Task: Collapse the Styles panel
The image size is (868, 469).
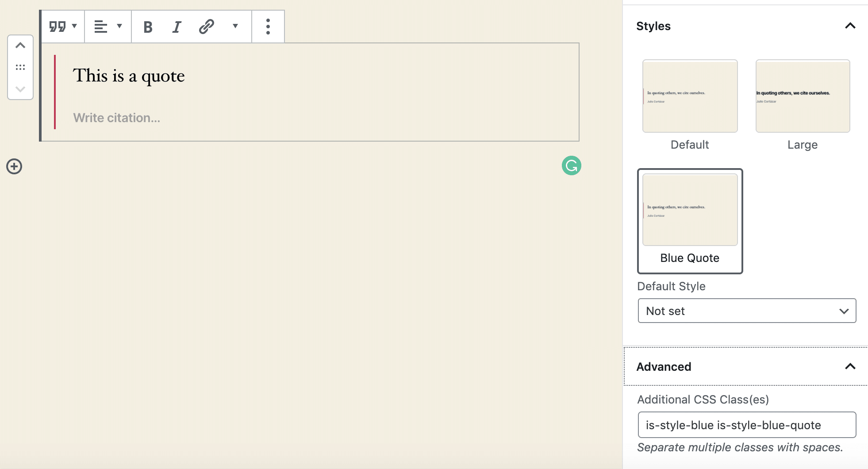Action: tap(850, 26)
